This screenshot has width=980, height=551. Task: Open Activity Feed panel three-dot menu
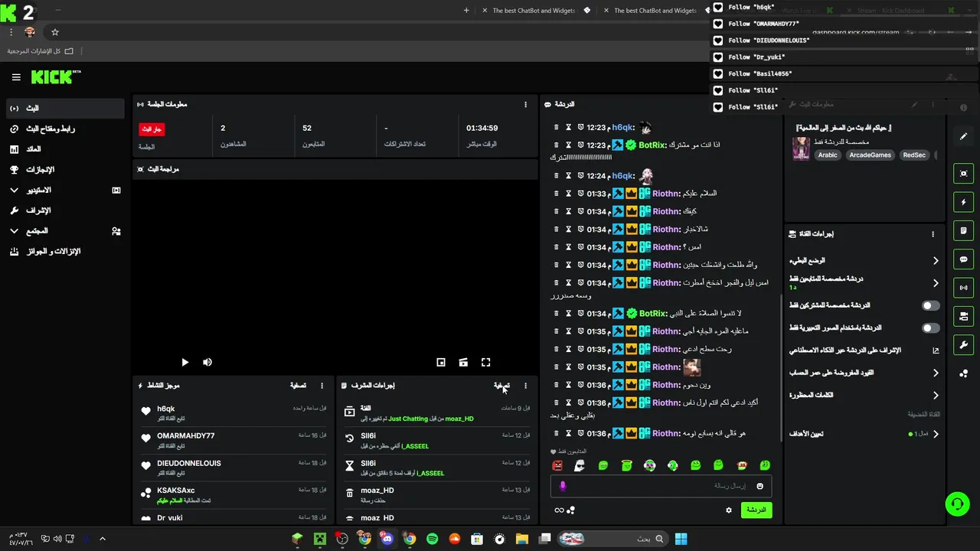[x=322, y=386]
